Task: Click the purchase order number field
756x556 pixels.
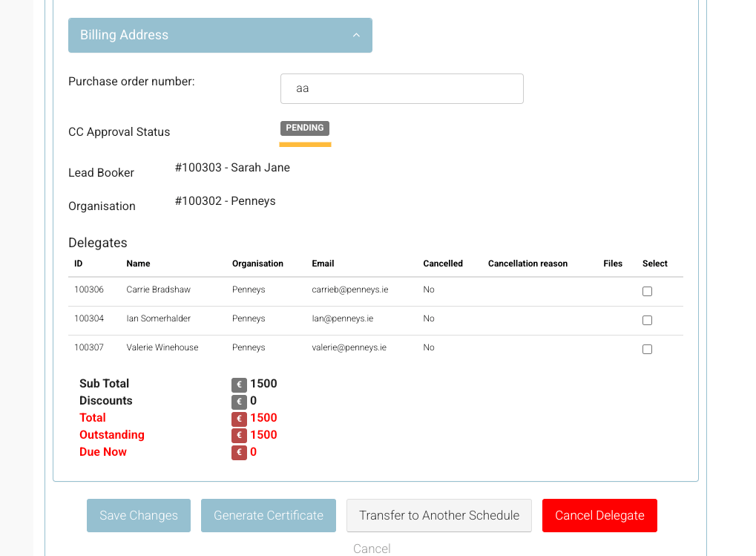Action: point(401,88)
